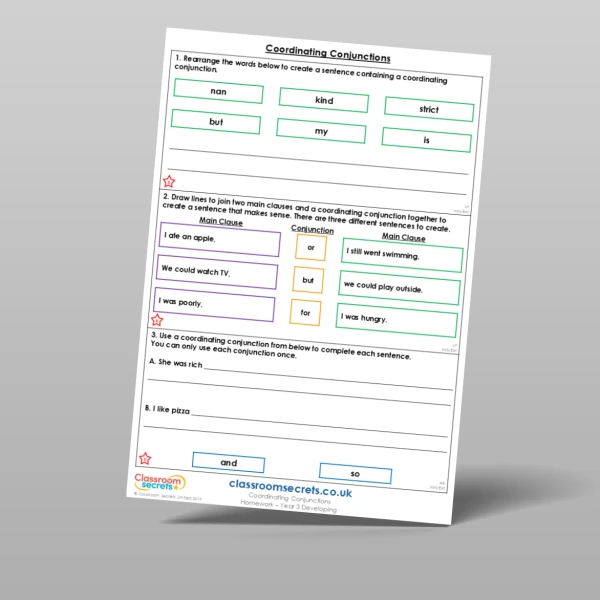Screen dimensions: 600x600
Task: Click the left 'Main Clause' heading above purple boxes
Action: coord(221,221)
